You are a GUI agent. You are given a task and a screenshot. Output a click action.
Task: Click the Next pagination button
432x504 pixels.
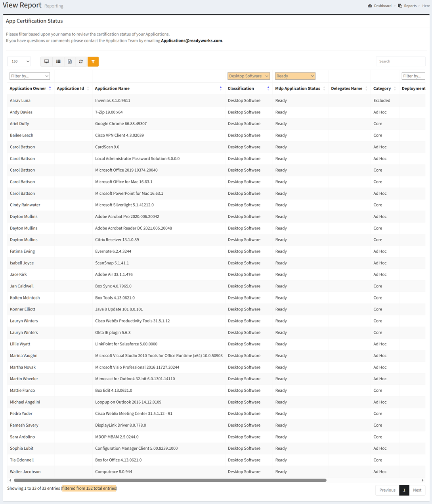tap(417, 490)
